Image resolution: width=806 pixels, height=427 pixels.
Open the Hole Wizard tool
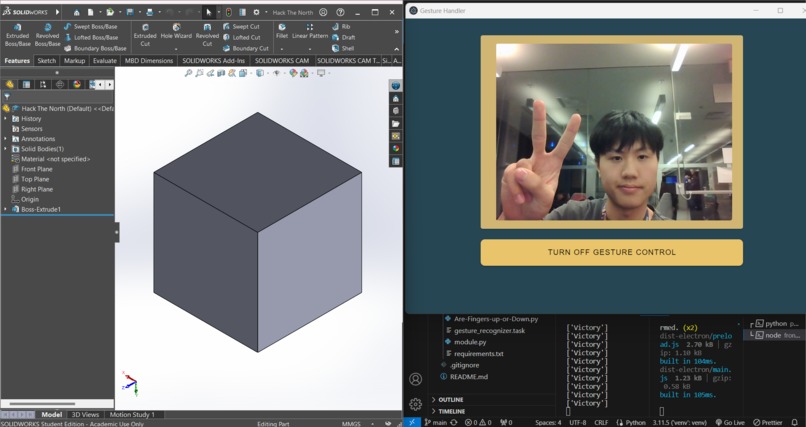pos(176,32)
